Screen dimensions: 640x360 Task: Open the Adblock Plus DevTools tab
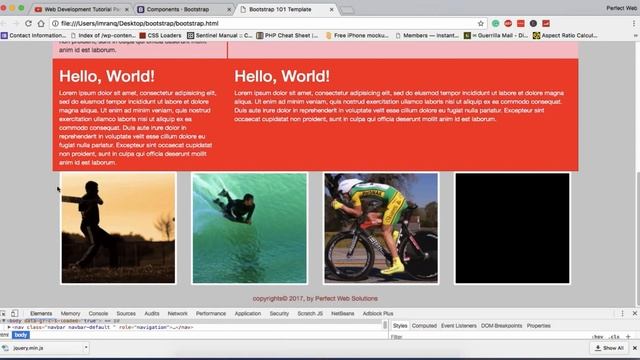378,313
